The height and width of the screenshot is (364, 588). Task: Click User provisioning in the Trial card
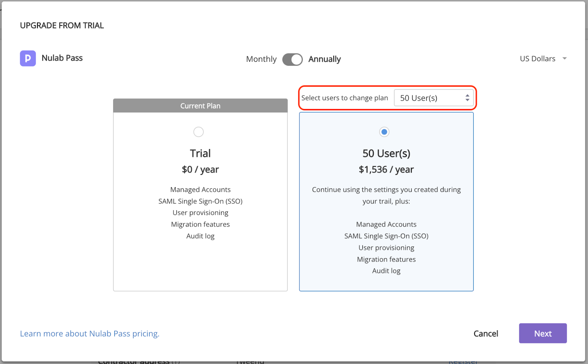pyautogui.click(x=200, y=213)
